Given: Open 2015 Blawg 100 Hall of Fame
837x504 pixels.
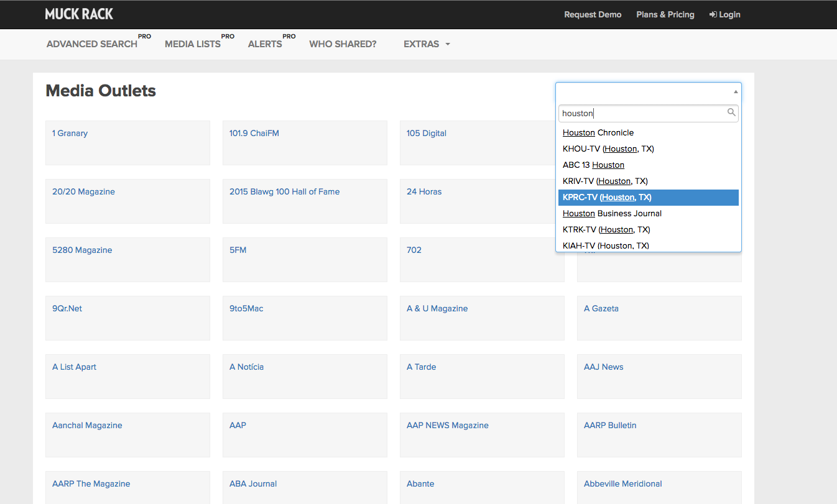Looking at the screenshot, I should [284, 191].
